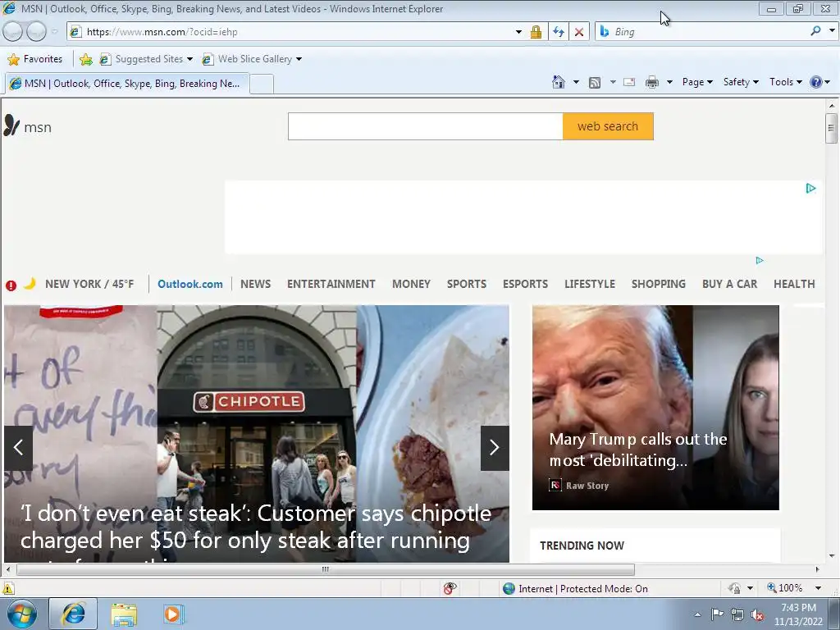Open a new blank tab
840x630 pixels.
coord(262,84)
